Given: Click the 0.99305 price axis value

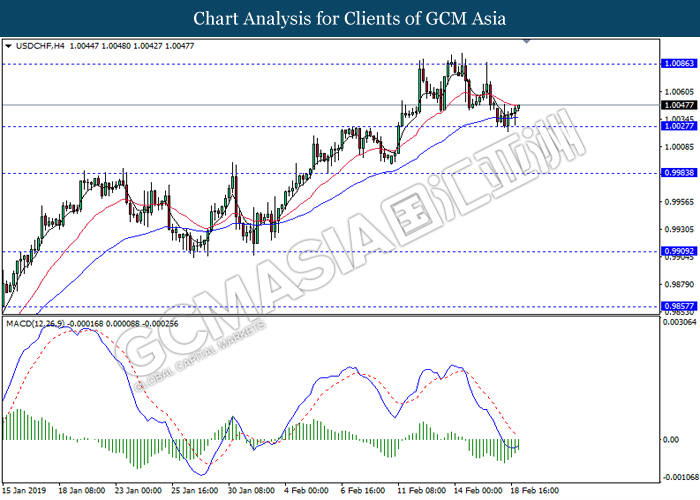Looking at the screenshot, I should pos(679,229).
